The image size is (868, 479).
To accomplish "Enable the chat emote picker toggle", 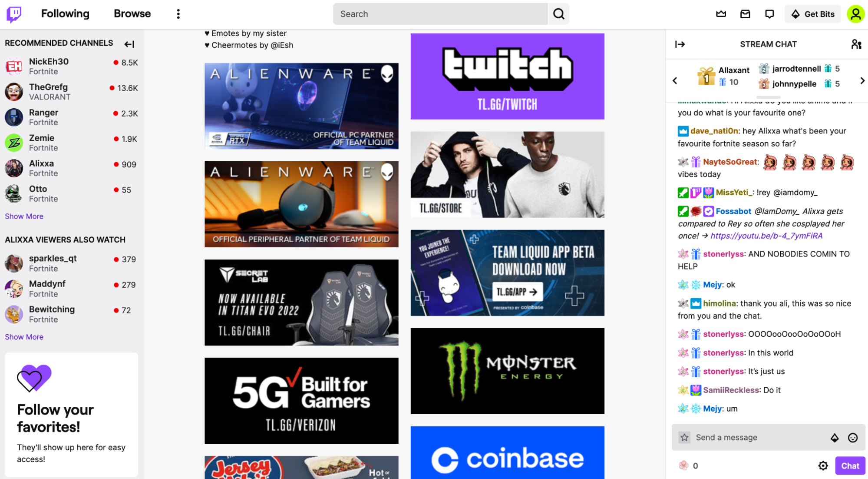I will pyautogui.click(x=853, y=437).
